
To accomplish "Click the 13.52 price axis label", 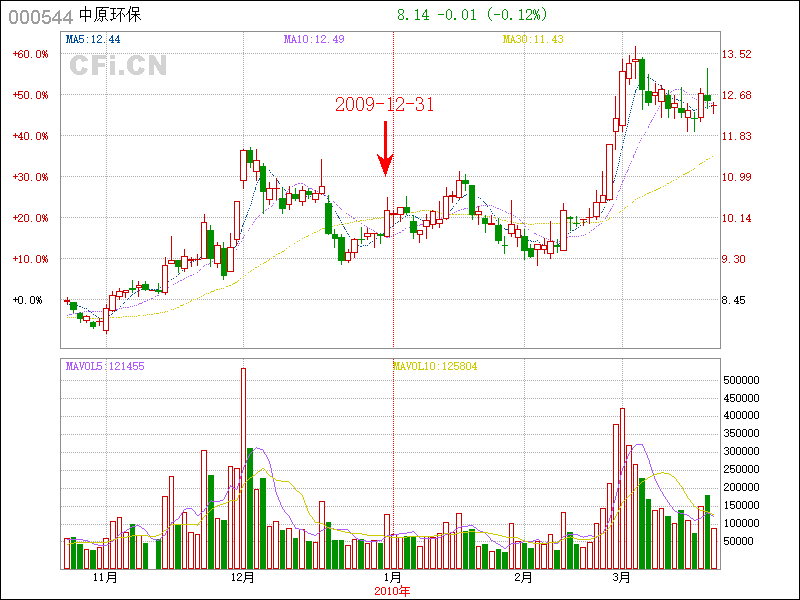I will tap(737, 54).
